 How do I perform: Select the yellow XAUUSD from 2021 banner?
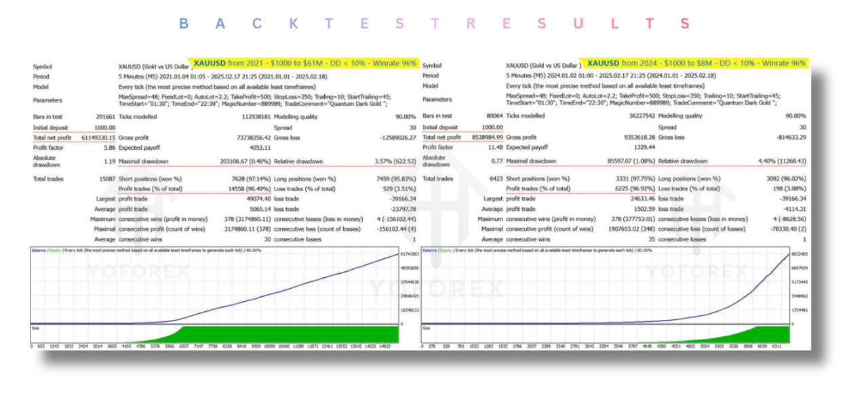point(304,63)
